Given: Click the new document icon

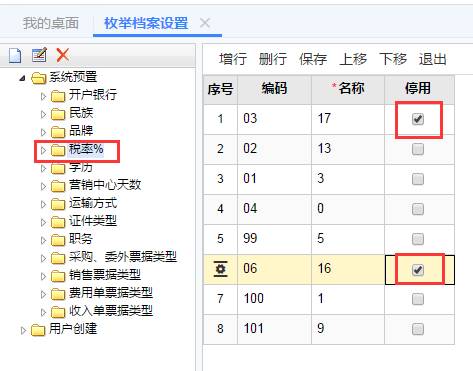Looking at the screenshot, I should click(x=15, y=55).
